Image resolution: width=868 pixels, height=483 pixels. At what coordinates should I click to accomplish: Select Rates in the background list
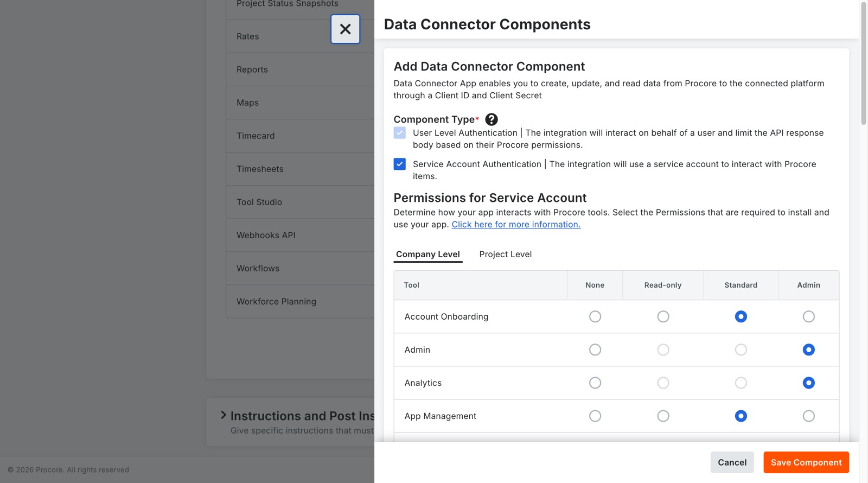click(300, 36)
